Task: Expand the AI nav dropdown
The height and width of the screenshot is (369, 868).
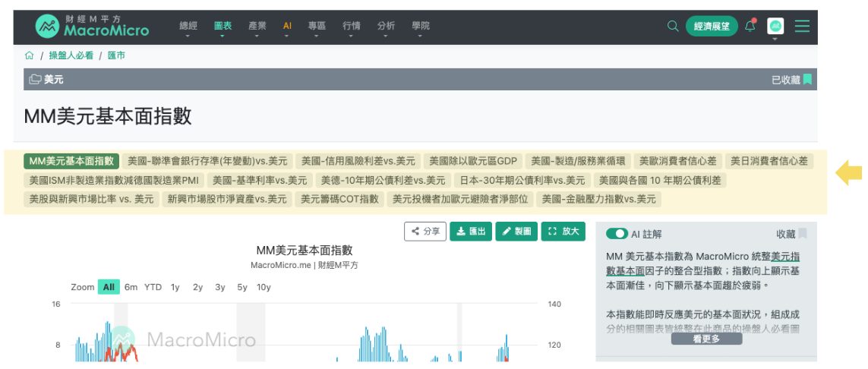Action: [x=287, y=26]
